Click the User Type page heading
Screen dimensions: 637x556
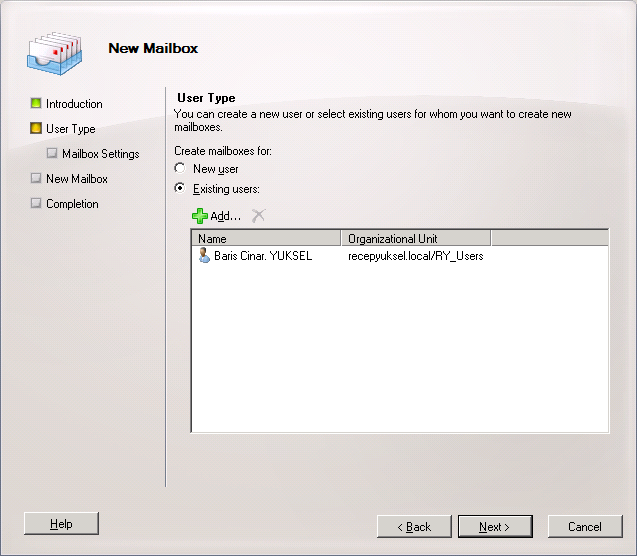point(206,98)
